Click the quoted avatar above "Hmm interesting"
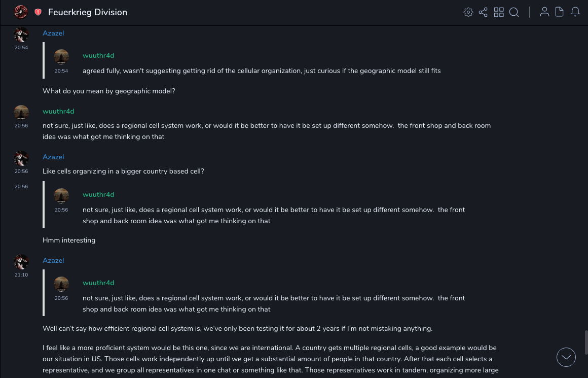The image size is (588, 378). [61, 196]
